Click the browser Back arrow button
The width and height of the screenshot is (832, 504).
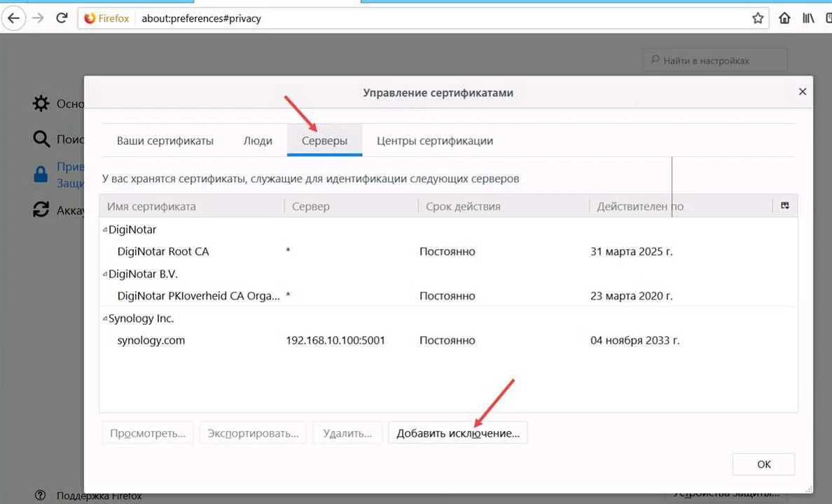coord(13,18)
